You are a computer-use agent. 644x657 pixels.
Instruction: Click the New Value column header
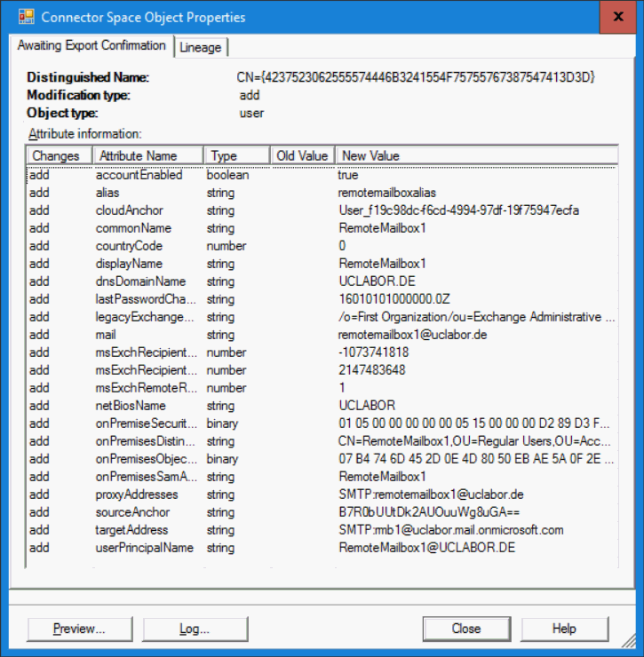pos(477,156)
